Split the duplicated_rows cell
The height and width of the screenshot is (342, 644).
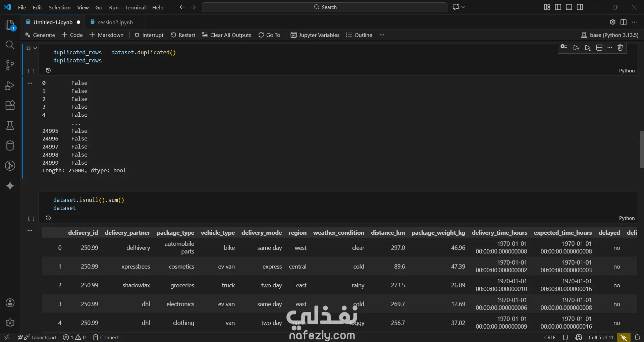pyautogui.click(x=599, y=48)
